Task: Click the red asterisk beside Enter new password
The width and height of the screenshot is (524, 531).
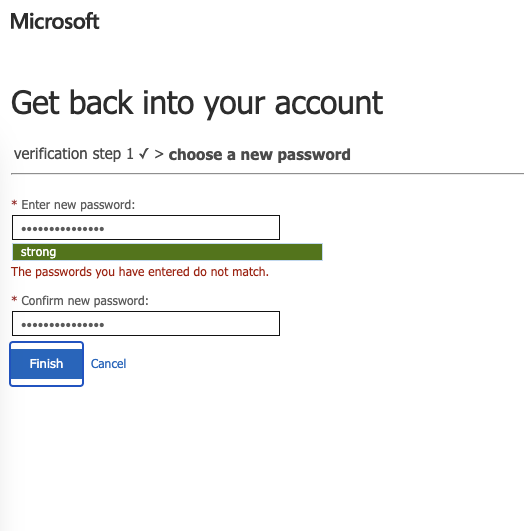Action: (x=14, y=203)
